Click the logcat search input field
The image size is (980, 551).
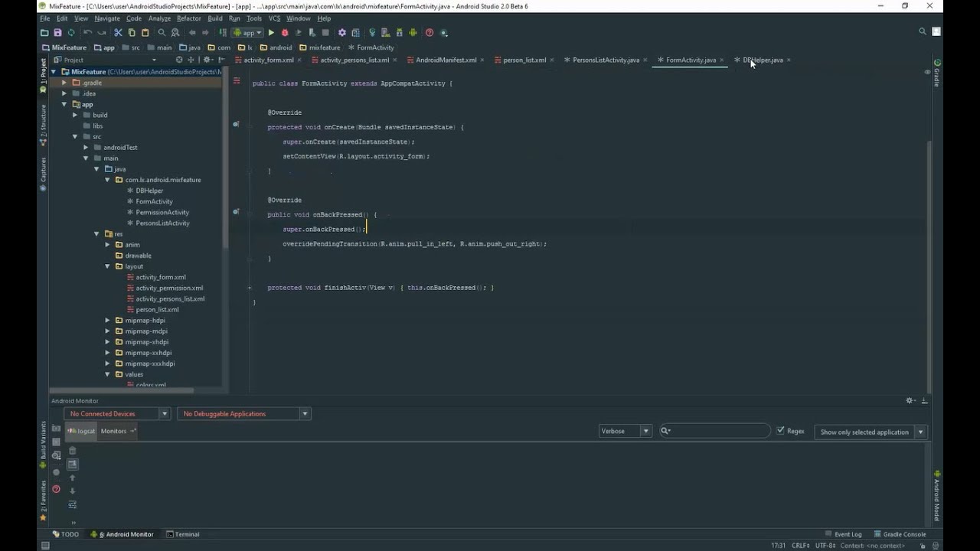[x=715, y=431]
